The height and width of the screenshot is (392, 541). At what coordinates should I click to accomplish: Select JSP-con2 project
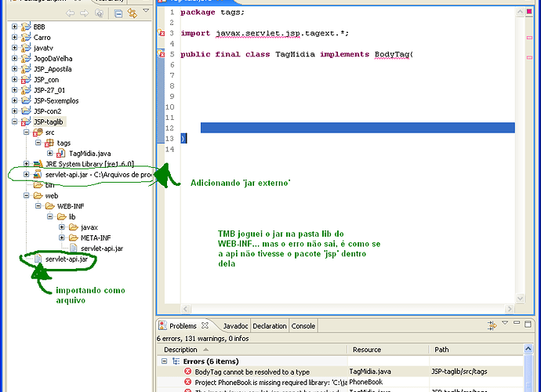tap(48, 111)
